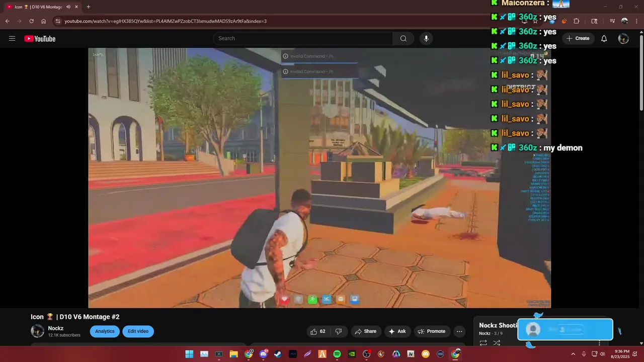Open the Create button
This screenshot has width=644, height=362.
pyautogui.click(x=578, y=39)
